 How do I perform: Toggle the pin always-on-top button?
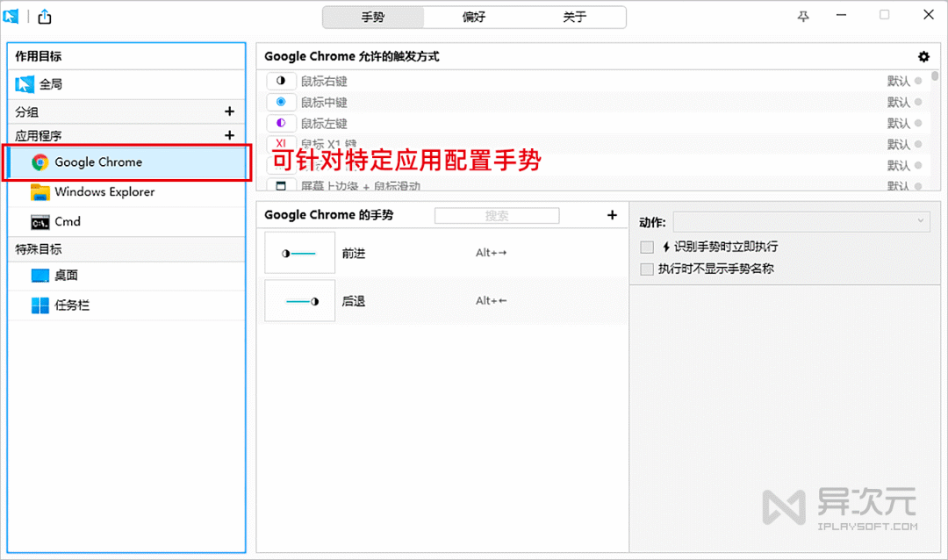(803, 15)
